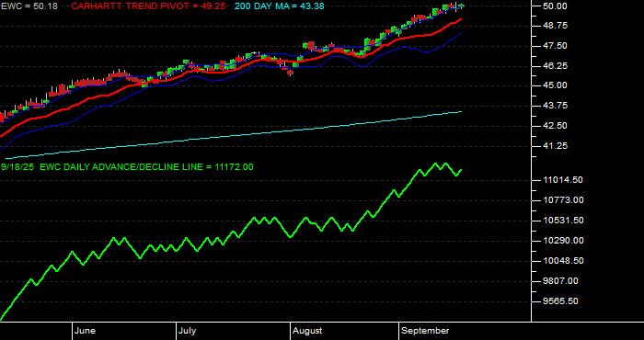Viewport: 644px width, 340px height.
Task: Click the 9565.50 advance/decline axis value
Action: coord(560,301)
